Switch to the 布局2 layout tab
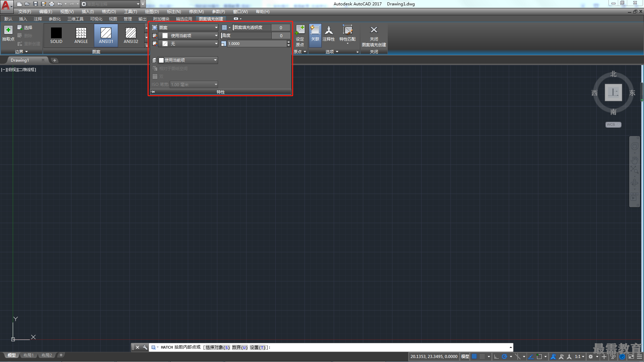Screen dimensions: 644x362 tap(47, 355)
